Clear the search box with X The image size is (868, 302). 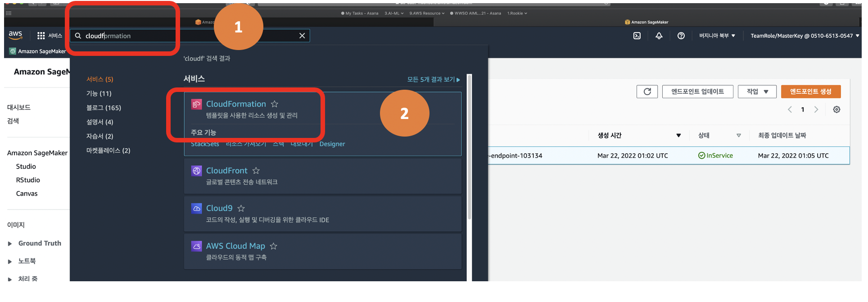click(302, 36)
